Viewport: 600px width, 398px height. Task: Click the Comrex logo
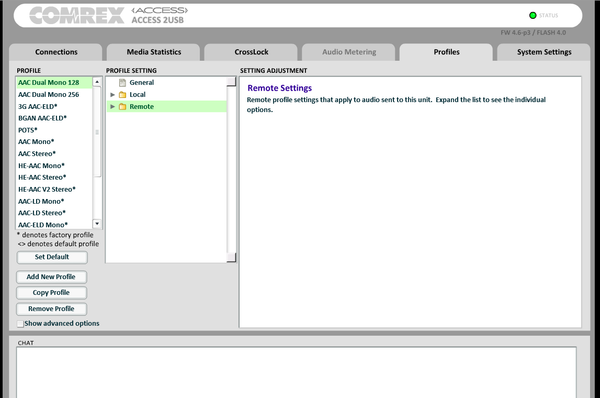[x=77, y=15]
